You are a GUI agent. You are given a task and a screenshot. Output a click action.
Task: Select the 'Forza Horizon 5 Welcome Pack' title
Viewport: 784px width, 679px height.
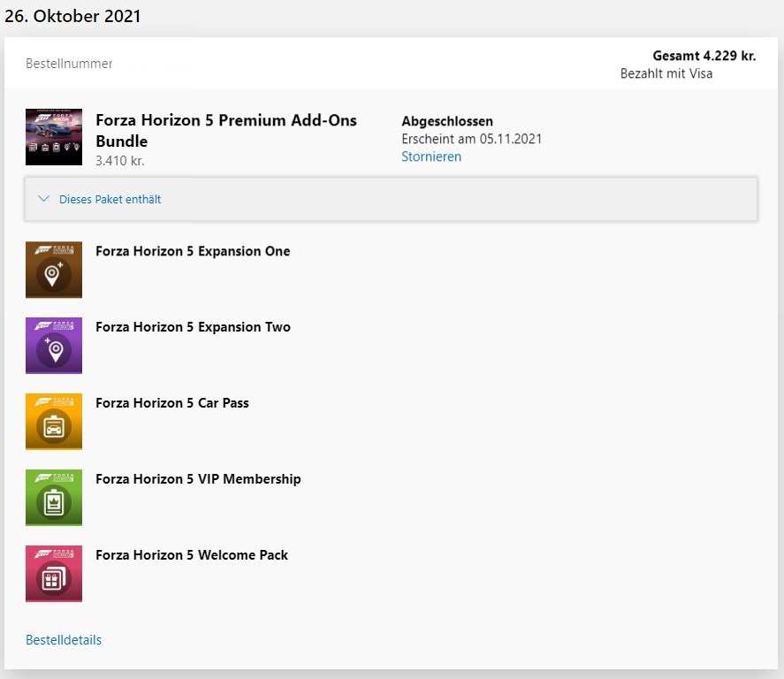192,555
